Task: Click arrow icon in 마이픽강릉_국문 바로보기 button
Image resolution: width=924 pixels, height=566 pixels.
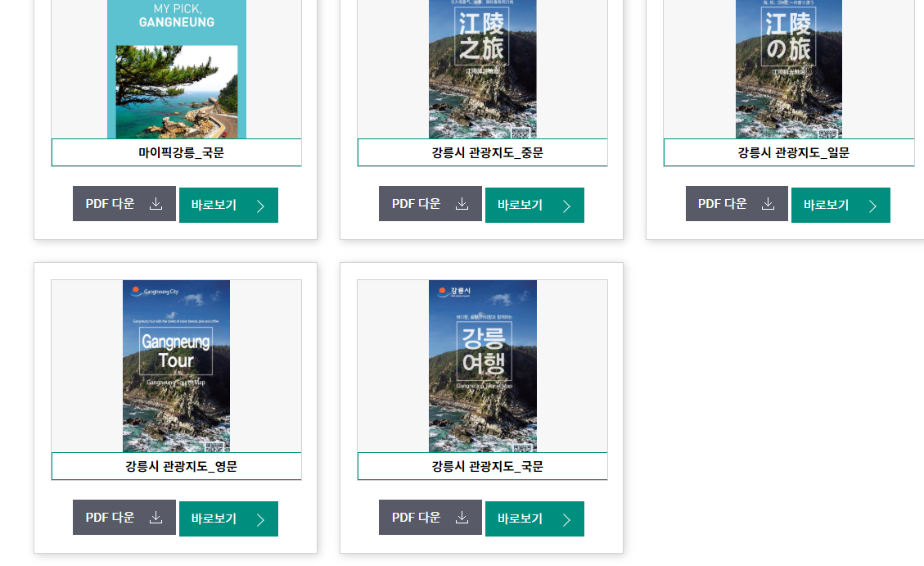Action: (x=260, y=206)
